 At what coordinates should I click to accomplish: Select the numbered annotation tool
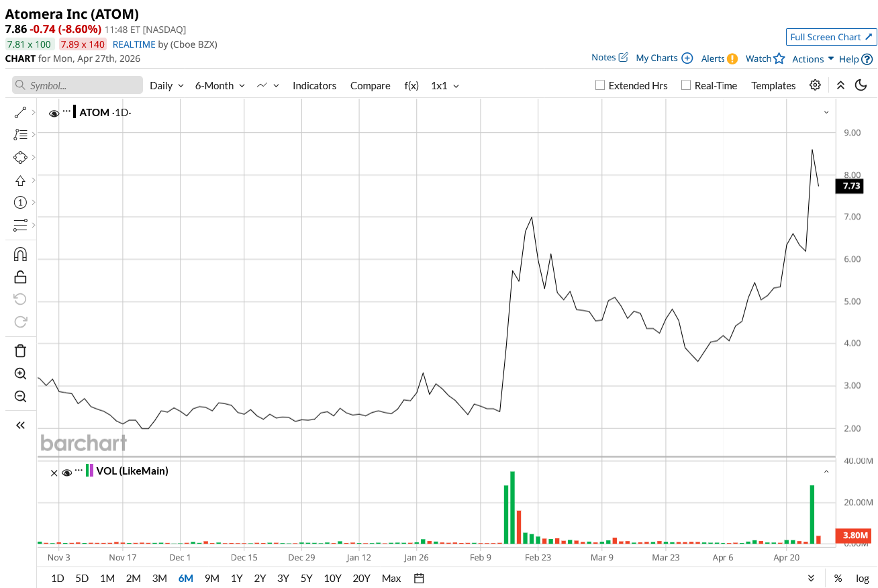[x=20, y=203]
